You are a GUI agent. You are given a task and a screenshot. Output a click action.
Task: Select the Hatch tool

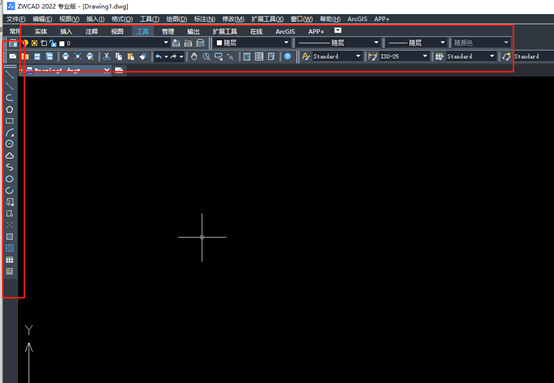(x=10, y=237)
